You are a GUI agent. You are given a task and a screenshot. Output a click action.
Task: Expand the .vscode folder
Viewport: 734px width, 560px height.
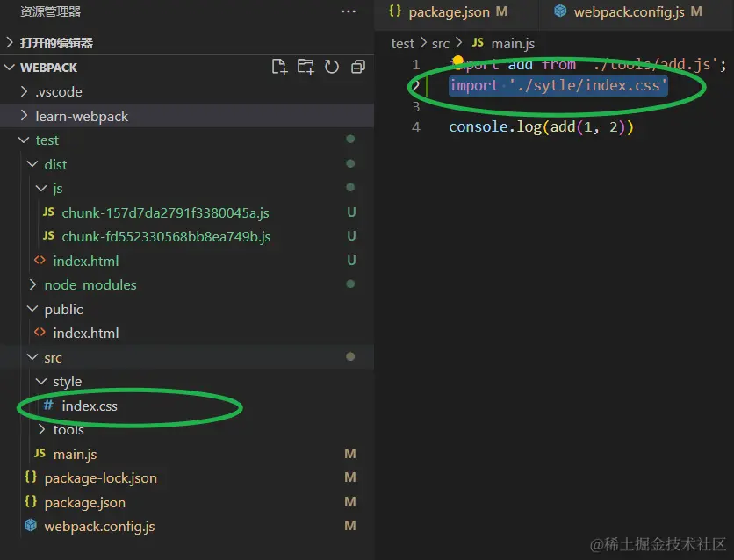[x=25, y=91]
